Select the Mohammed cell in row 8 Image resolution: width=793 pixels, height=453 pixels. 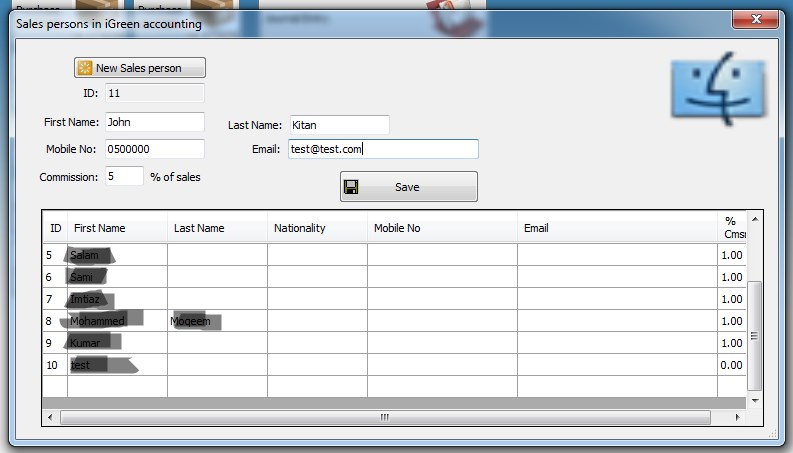pyautogui.click(x=117, y=321)
